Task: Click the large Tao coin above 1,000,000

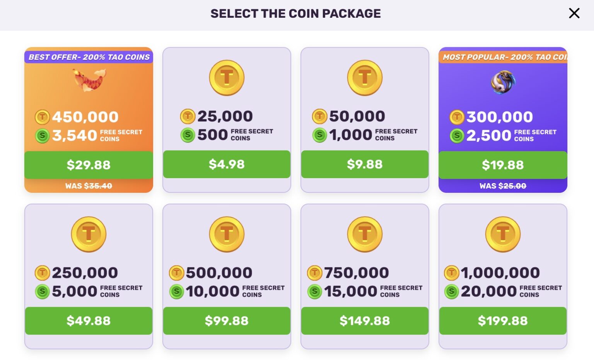Action: click(x=503, y=234)
